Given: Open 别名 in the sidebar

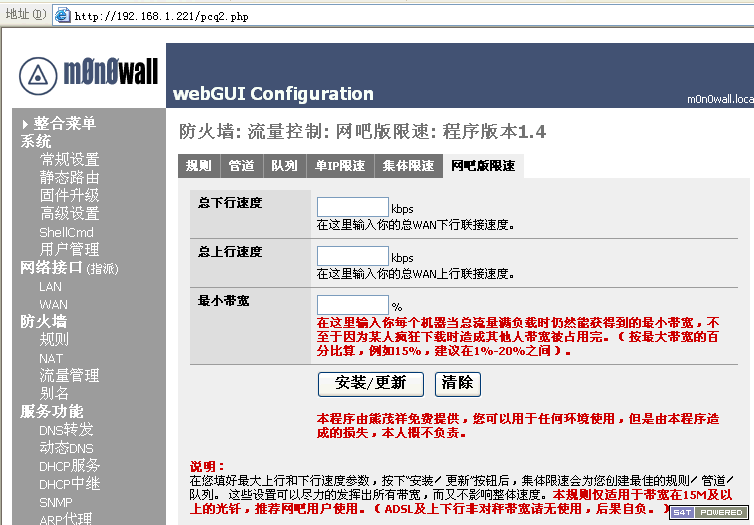Looking at the screenshot, I should [54, 393].
